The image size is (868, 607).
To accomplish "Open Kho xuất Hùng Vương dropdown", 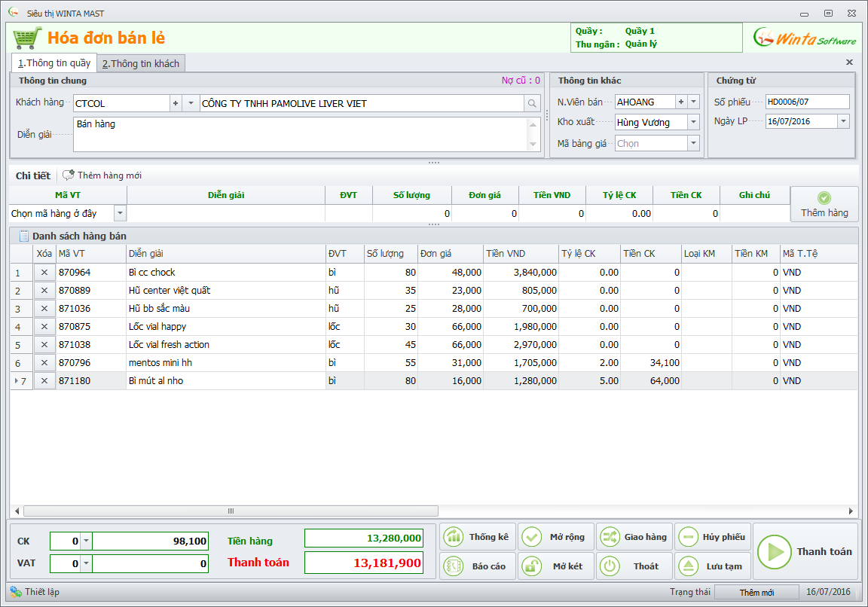I will tap(694, 122).
